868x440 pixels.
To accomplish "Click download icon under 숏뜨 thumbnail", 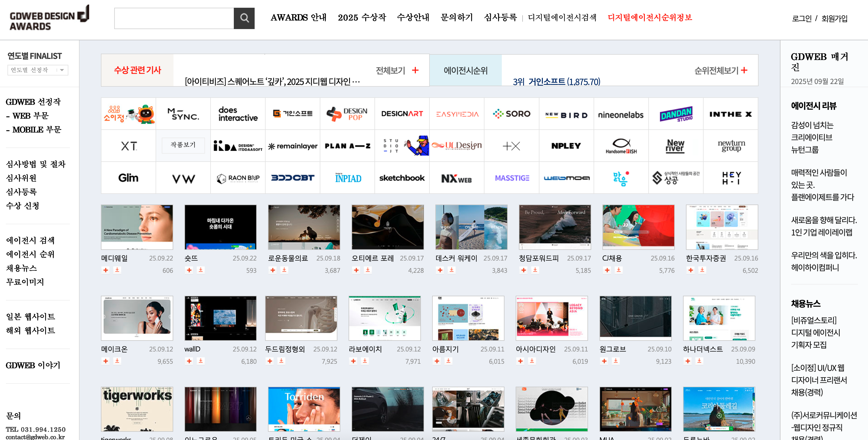I will click(201, 270).
